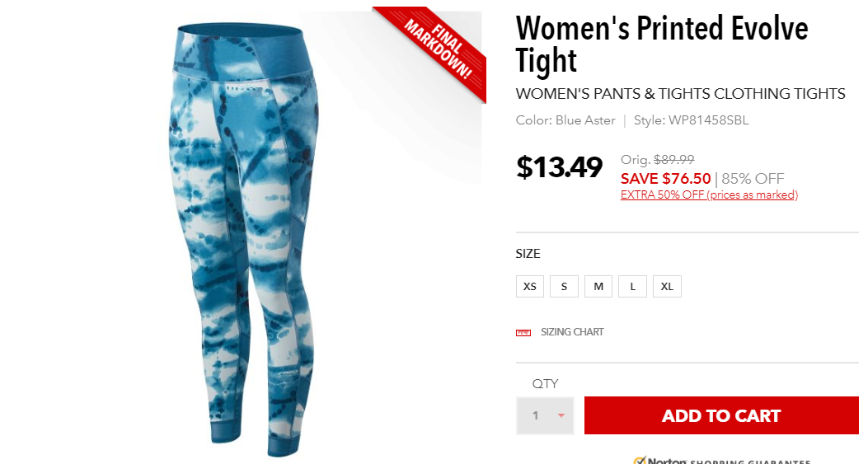The height and width of the screenshot is (464, 868).
Task: Click the red arrow in the quantity selector
Action: tap(561, 415)
